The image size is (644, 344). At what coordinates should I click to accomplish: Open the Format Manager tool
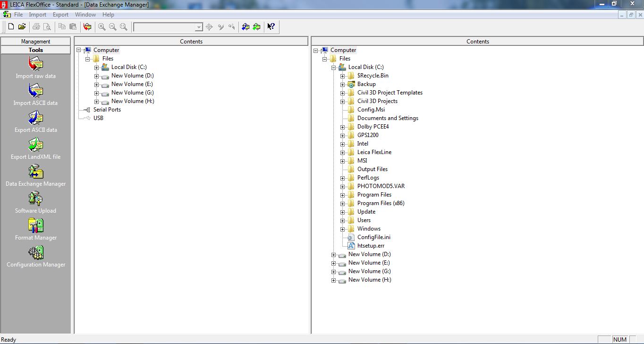click(x=35, y=229)
